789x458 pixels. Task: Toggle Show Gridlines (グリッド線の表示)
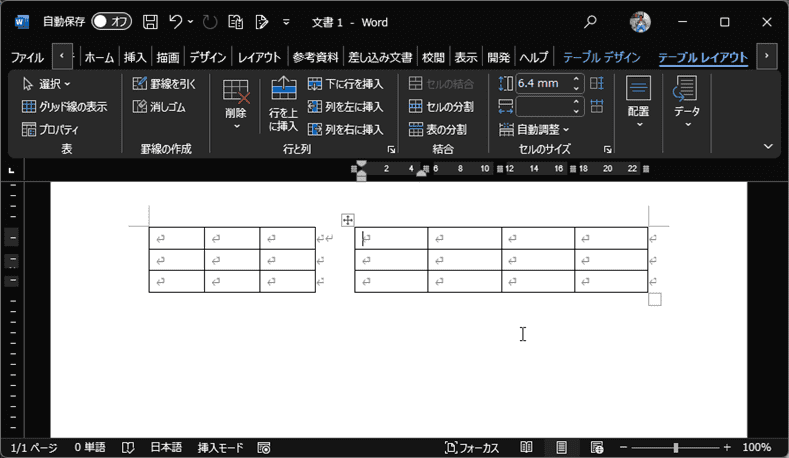(64, 107)
